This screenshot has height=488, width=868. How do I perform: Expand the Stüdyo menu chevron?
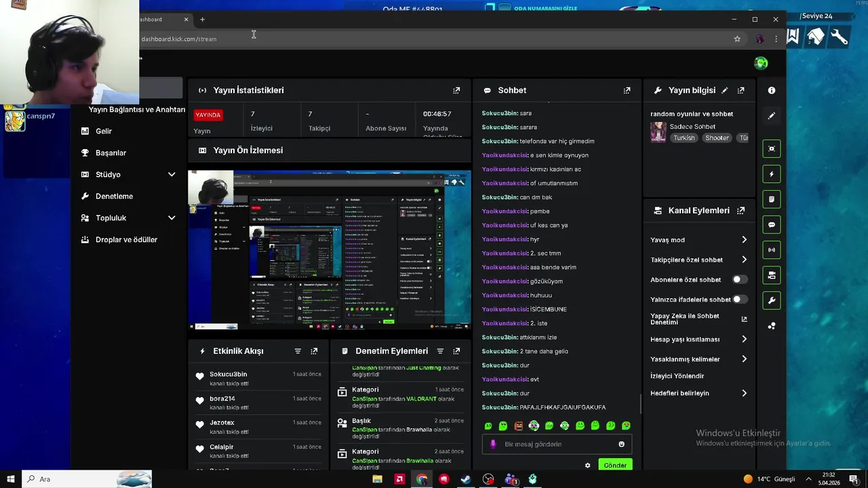[172, 174]
